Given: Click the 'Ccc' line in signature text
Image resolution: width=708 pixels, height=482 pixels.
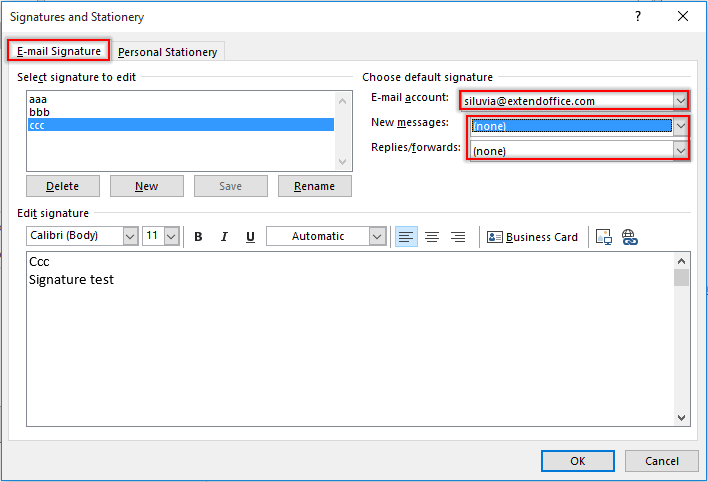Looking at the screenshot, I should (x=39, y=262).
